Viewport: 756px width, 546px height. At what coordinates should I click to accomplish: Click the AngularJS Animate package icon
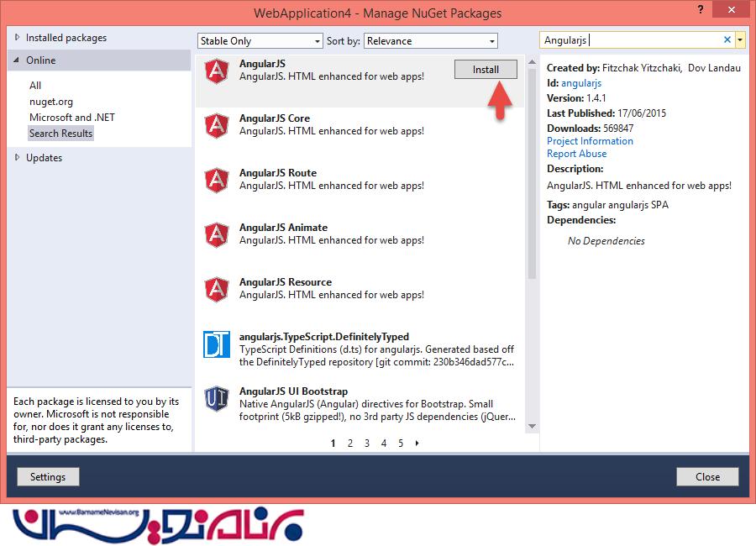(x=217, y=235)
